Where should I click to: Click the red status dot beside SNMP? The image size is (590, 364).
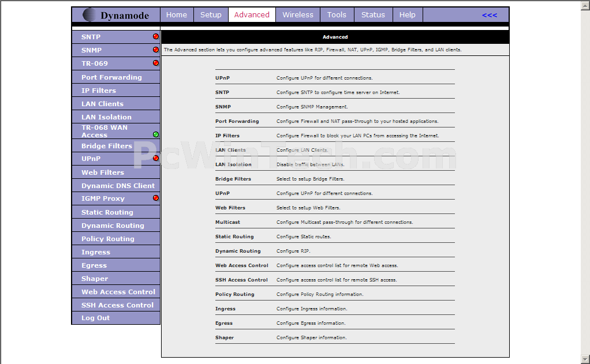pyautogui.click(x=156, y=50)
